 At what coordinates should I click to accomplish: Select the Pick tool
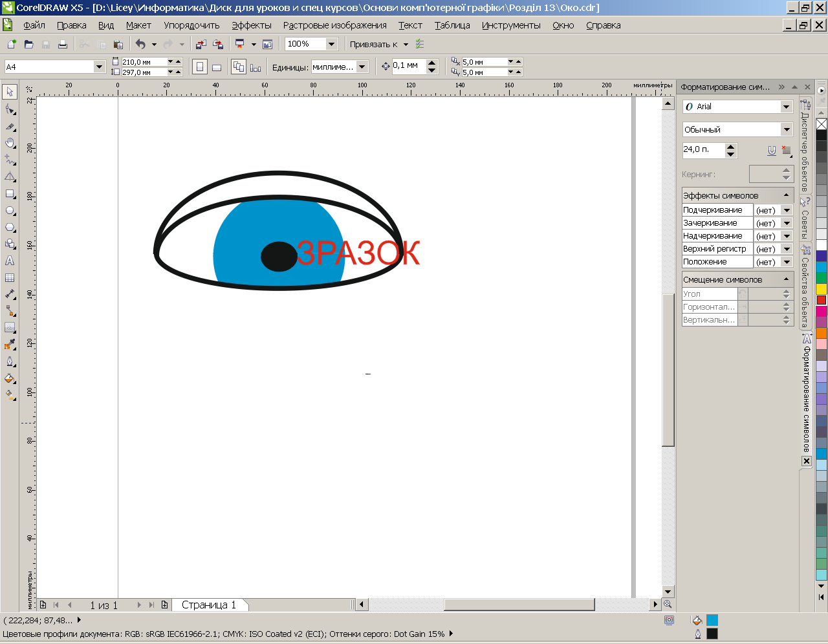point(10,92)
